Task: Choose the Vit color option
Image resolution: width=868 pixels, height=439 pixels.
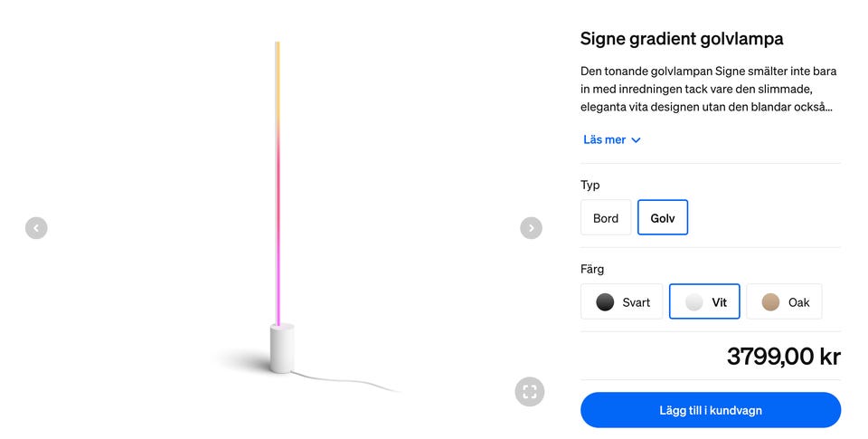Action: click(704, 302)
